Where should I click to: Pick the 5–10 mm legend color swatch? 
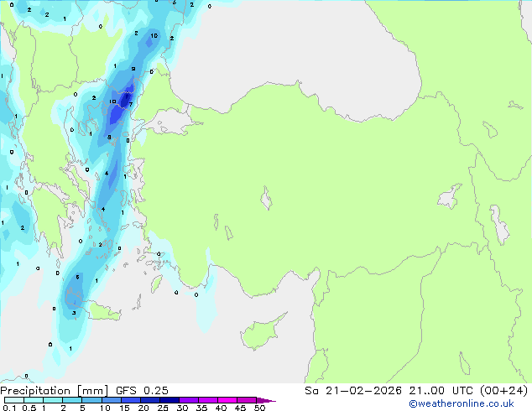[x=91, y=400]
